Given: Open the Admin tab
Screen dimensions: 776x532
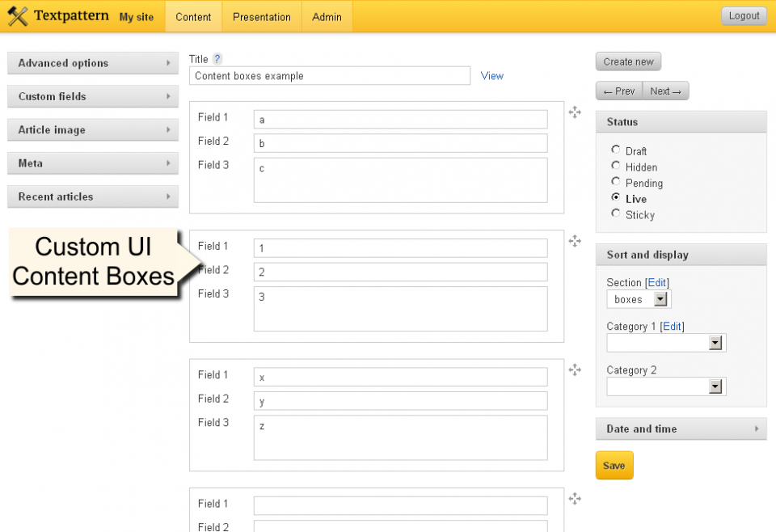Looking at the screenshot, I should click(x=327, y=16).
